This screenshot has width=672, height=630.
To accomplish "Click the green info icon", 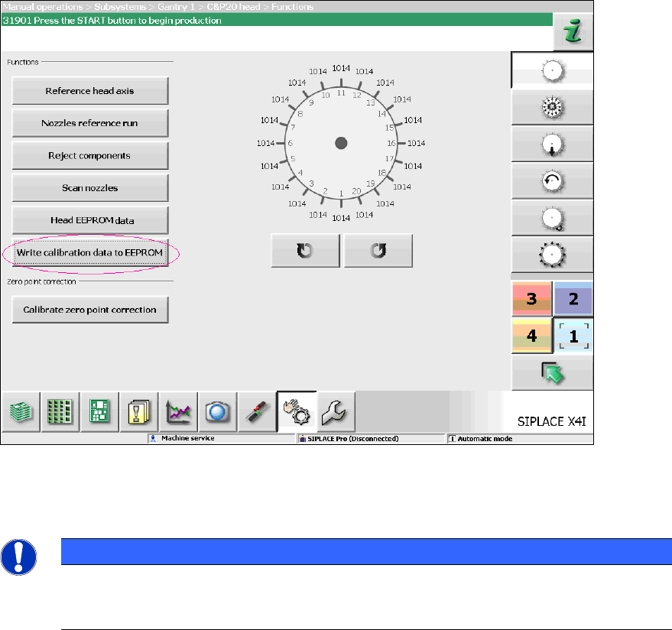I will tap(573, 32).
